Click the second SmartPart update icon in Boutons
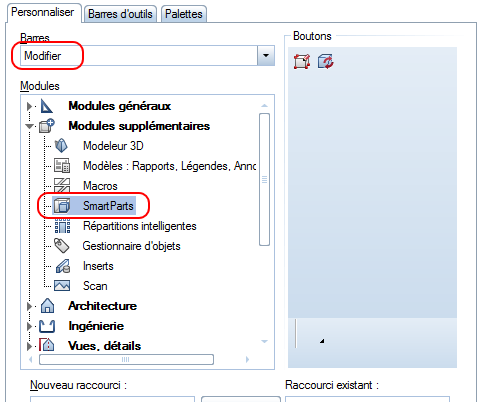The image size is (481, 402). [x=326, y=62]
